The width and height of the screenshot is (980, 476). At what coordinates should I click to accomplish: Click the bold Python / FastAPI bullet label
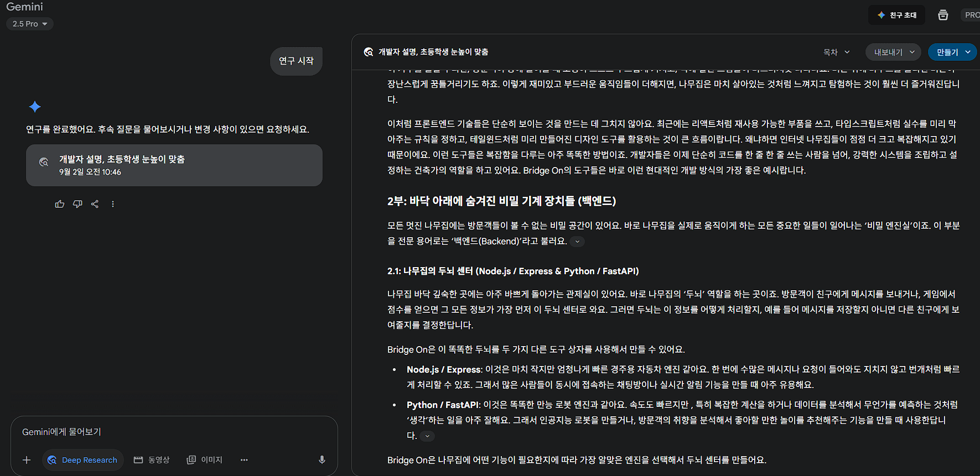click(444, 405)
